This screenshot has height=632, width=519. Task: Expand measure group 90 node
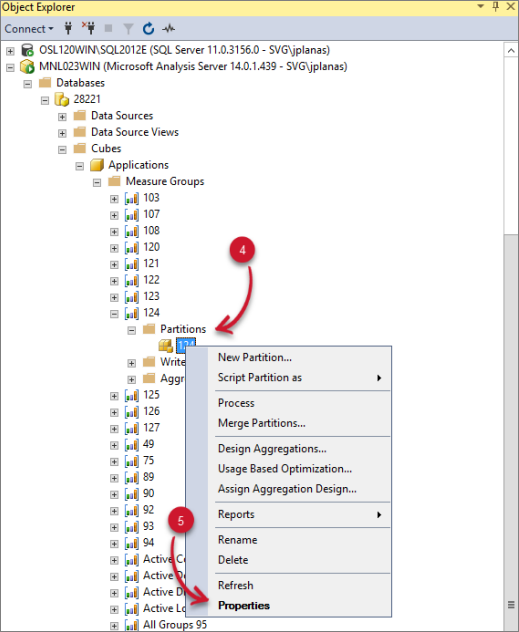point(114,495)
